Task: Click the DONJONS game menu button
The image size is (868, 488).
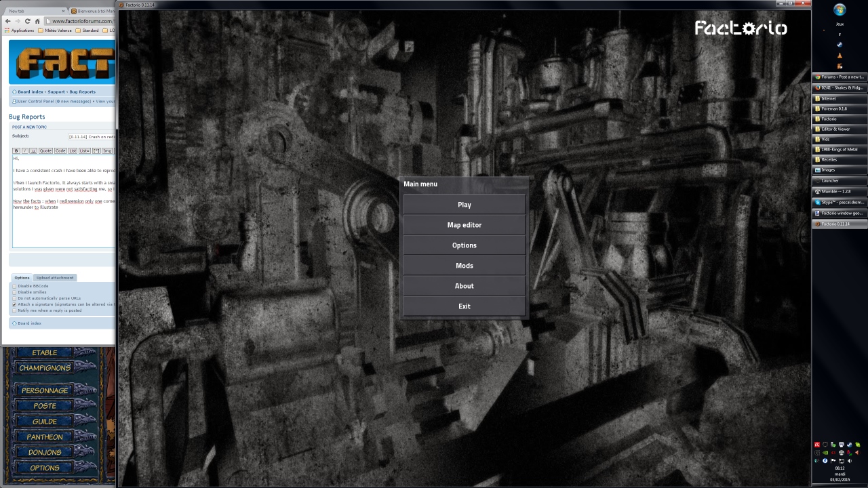Action: (45, 452)
